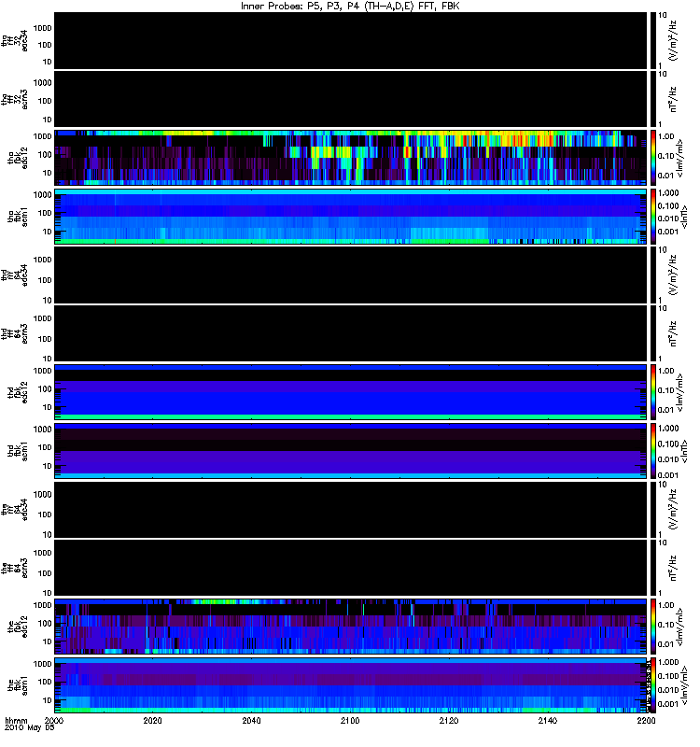Click the black thd fff 64 scm3 panel
The width and height of the screenshot is (700, 747).
(x=350, y=333)
